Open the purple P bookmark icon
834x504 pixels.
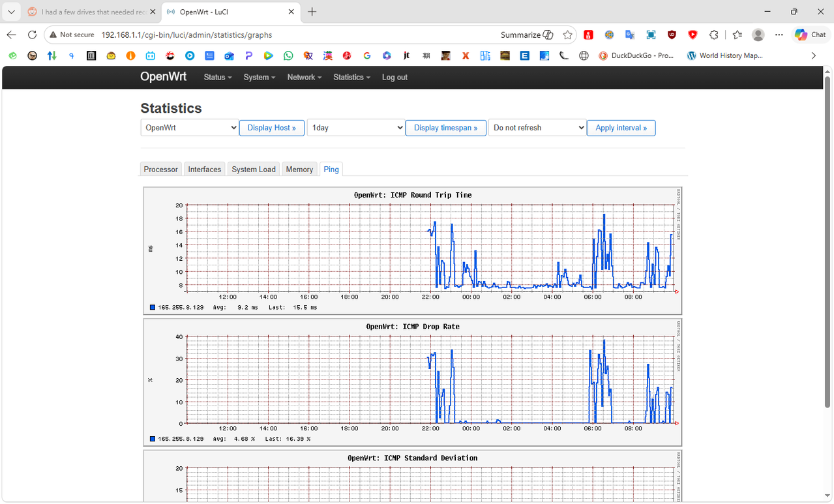(248, 56)
